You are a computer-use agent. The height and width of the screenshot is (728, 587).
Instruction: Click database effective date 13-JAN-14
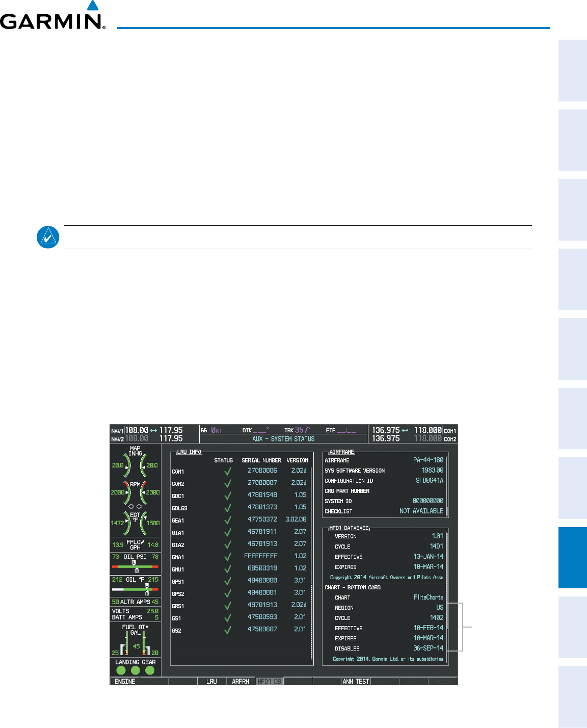[429, 556]
